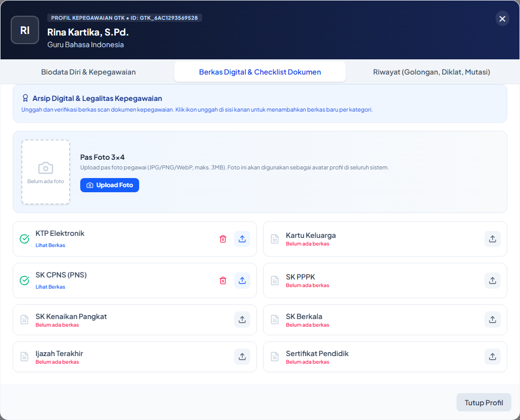Click the document icon beside Kartu Keluarga

click(x=275, y=239)
